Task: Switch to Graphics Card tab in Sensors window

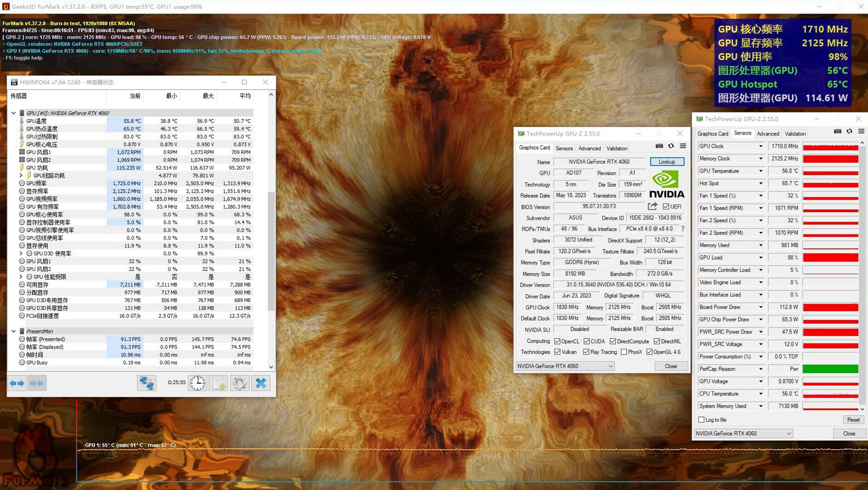Action: tap(712, 134)
